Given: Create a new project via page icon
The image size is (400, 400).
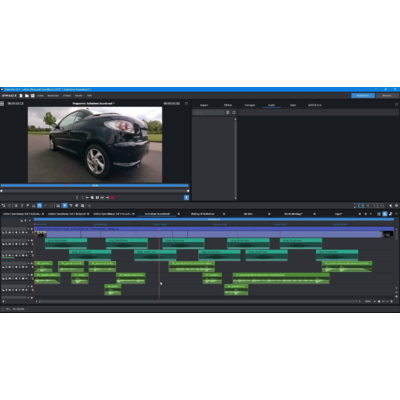Looking at the screenshot, I should click(x=21, y=96).
